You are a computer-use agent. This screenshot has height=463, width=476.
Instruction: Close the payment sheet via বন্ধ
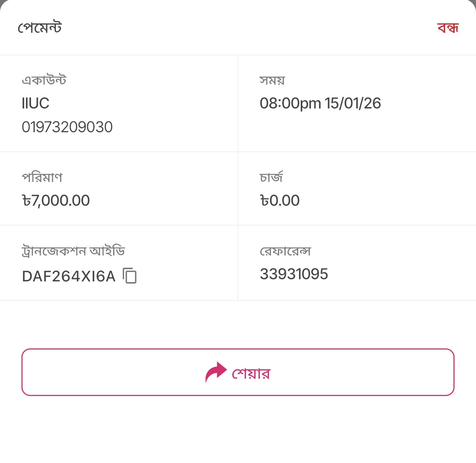coord(448,28)
